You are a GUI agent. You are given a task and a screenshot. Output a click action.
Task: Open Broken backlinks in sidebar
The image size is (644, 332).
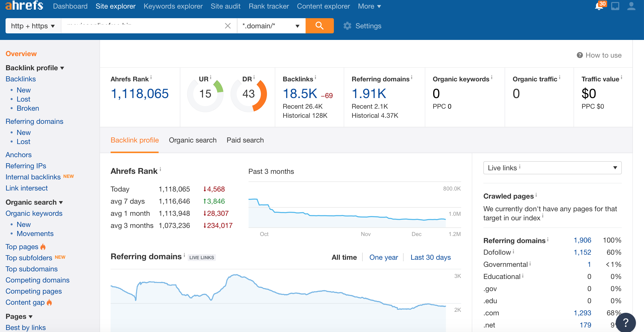tap(28, 108)
